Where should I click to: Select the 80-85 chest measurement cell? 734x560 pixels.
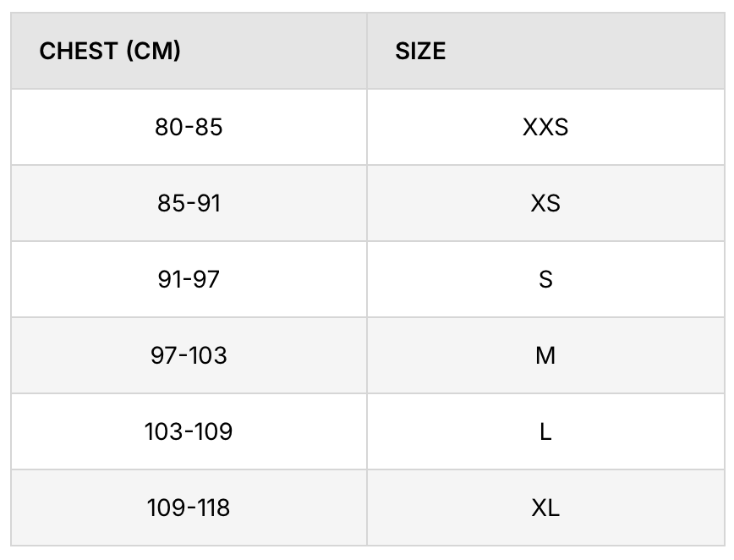(x=189, y=127)
